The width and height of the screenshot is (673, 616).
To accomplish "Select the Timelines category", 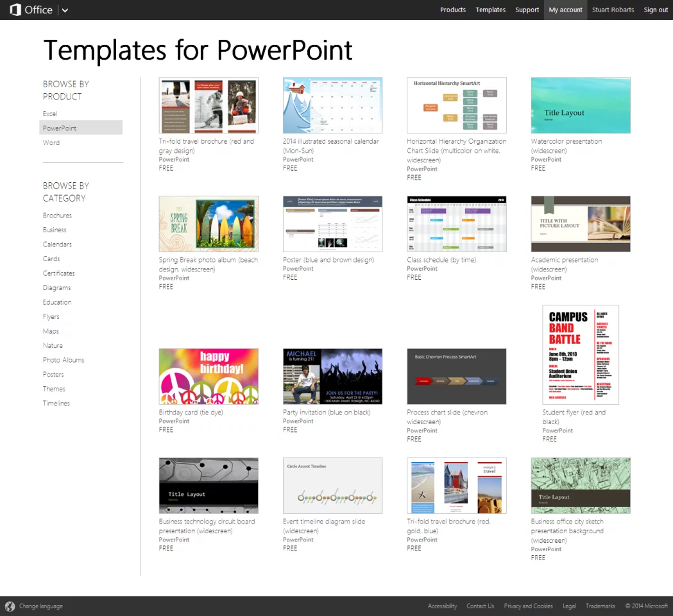I will coord(56,403).
